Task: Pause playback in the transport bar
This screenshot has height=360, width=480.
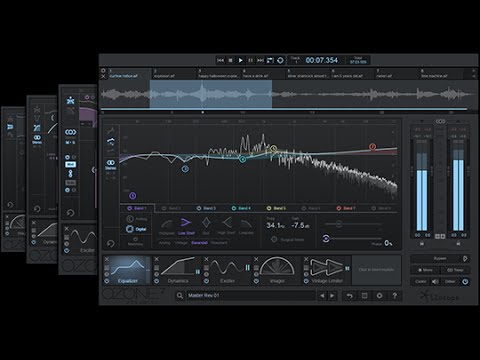Action: [250, 60]
